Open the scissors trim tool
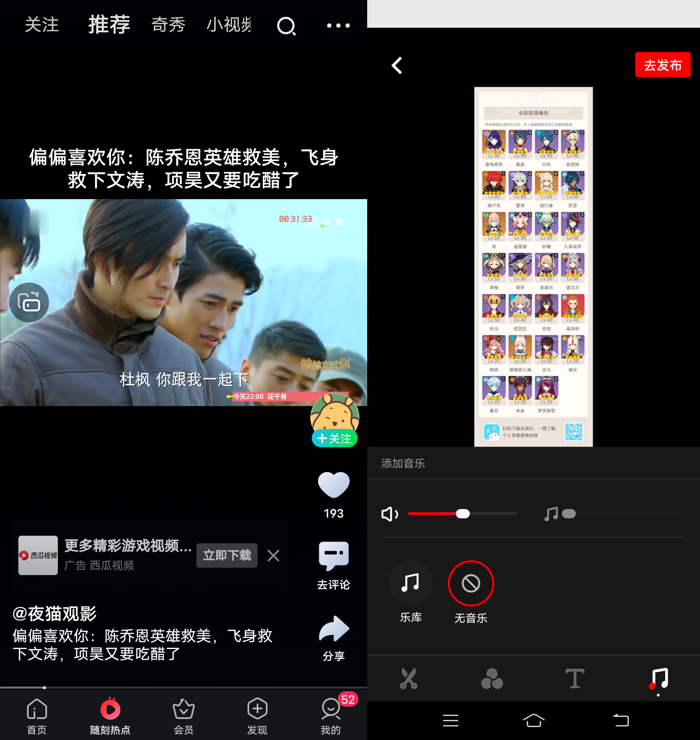 (409, 678)
